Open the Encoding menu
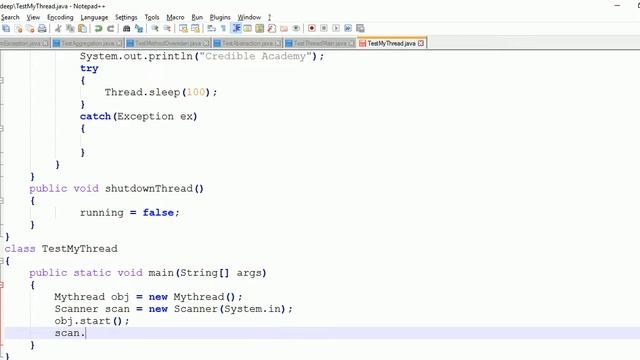 [60, 17]
